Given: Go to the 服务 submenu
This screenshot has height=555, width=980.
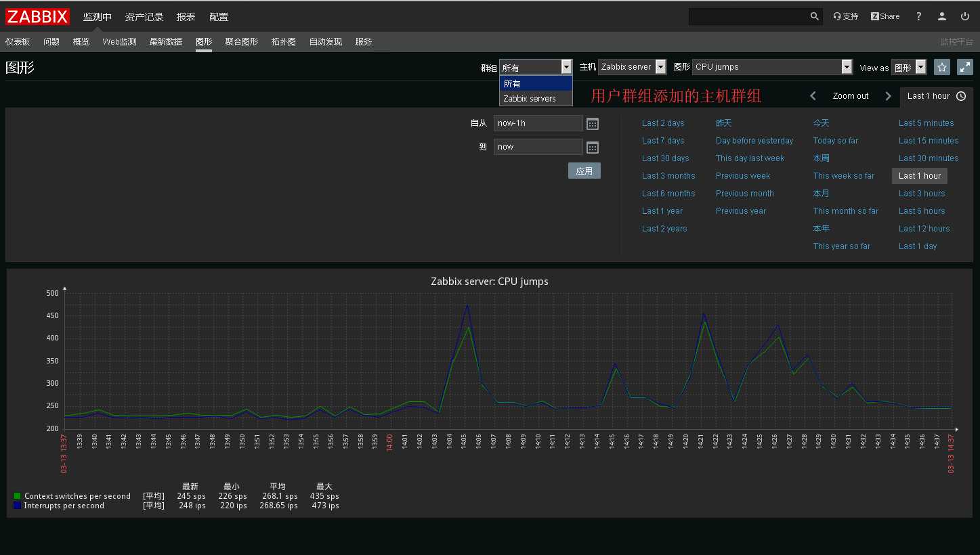Looking at the screenshot, I should tap(364, 42).
